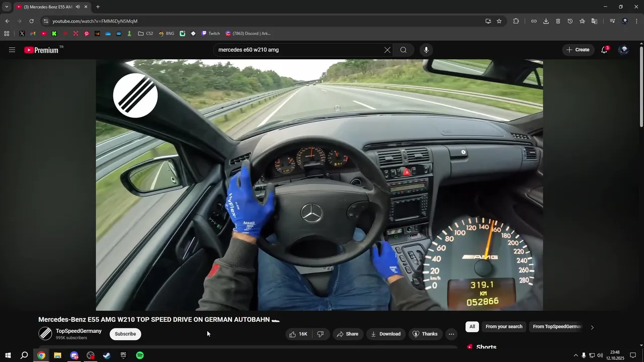Viewport: 644px width, 362px height.
Task: Click the trash can extension icon
Action: coord(558,21)
